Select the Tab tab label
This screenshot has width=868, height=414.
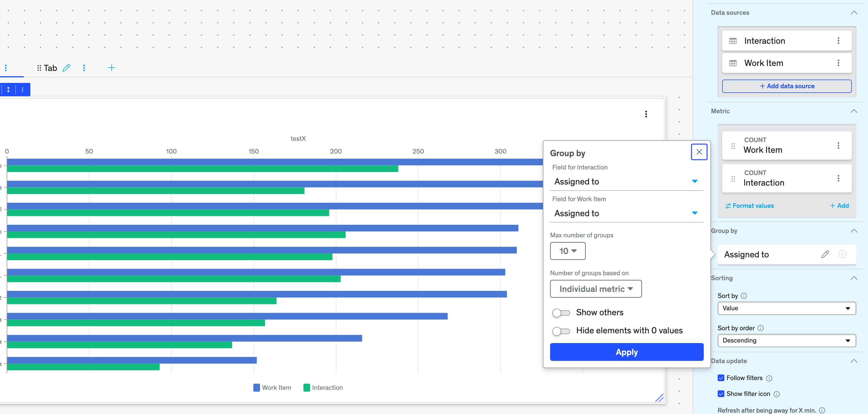pos(50,68)
